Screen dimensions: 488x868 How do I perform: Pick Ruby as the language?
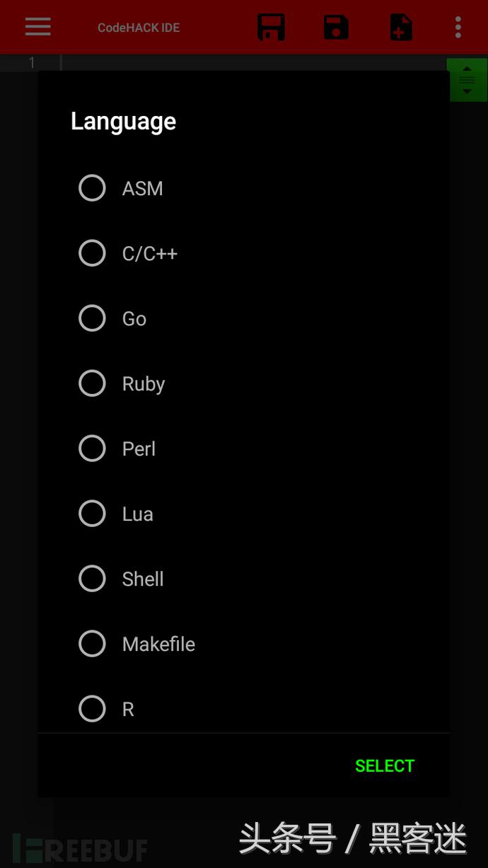click(x=92, y=383)
